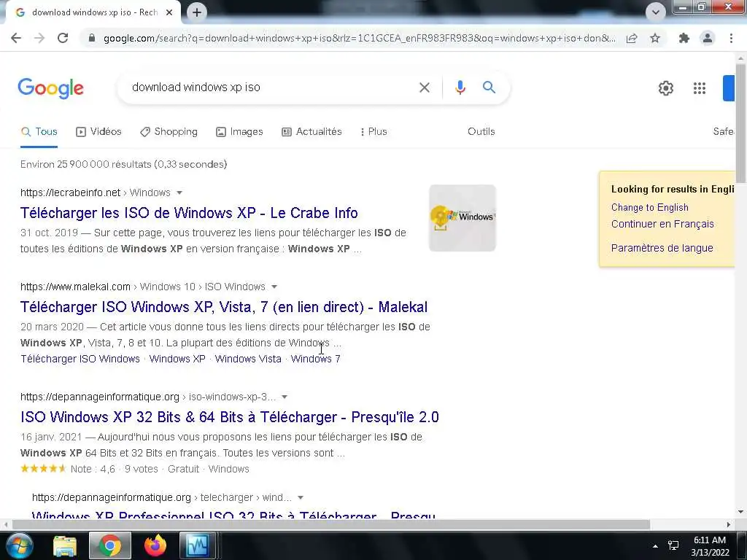
Task: Click the horizontal page scrollbar
Action: [x=330, y=525]
